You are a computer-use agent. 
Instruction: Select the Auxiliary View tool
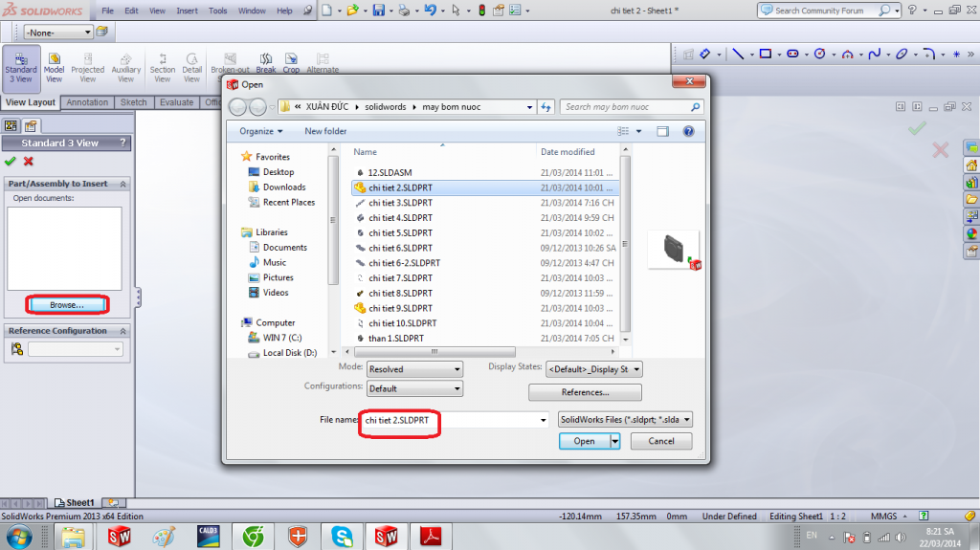click(x=125, y=67)
